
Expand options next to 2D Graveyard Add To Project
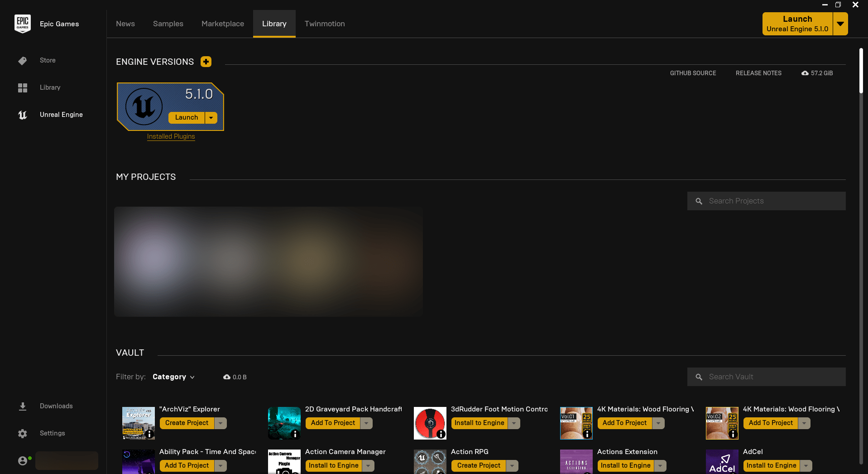pos(366,423)
